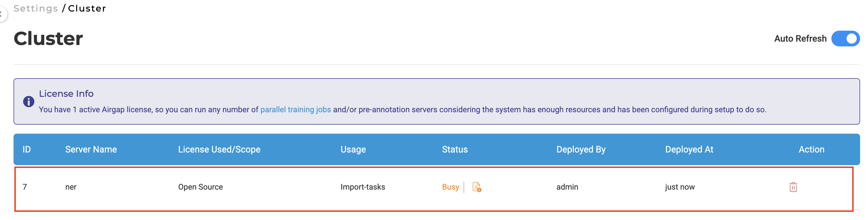Screen dimensions: 868x220
Task: Click the Busy status label
Action: click(x=451, y=187)
